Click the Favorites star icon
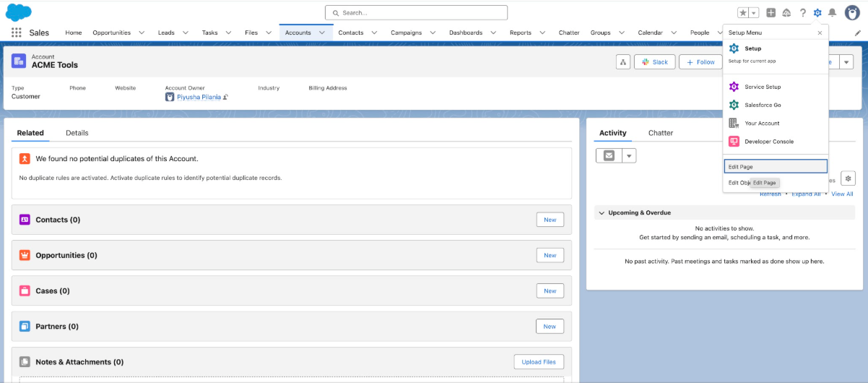Viewport: 868px width, 383px height. pos(743,13)
